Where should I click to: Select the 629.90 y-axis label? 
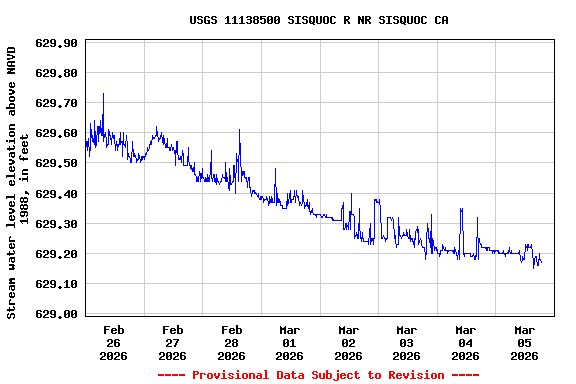coord(56,43)
